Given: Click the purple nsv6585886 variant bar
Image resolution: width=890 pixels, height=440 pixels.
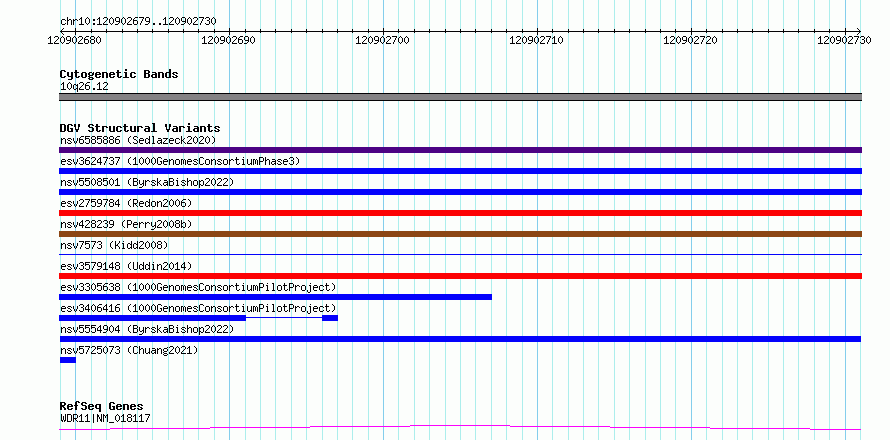Looking at the screenshot, I should pos(460,150).
